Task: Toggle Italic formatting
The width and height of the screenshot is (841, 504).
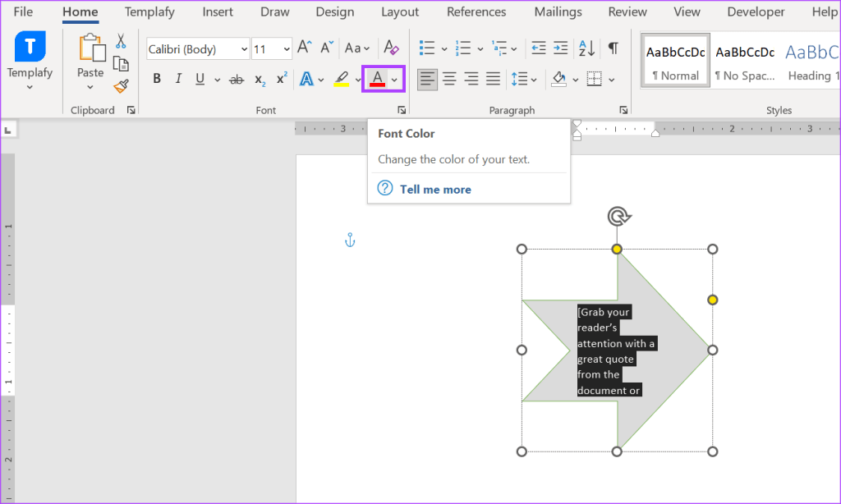Action: point(178,79)
